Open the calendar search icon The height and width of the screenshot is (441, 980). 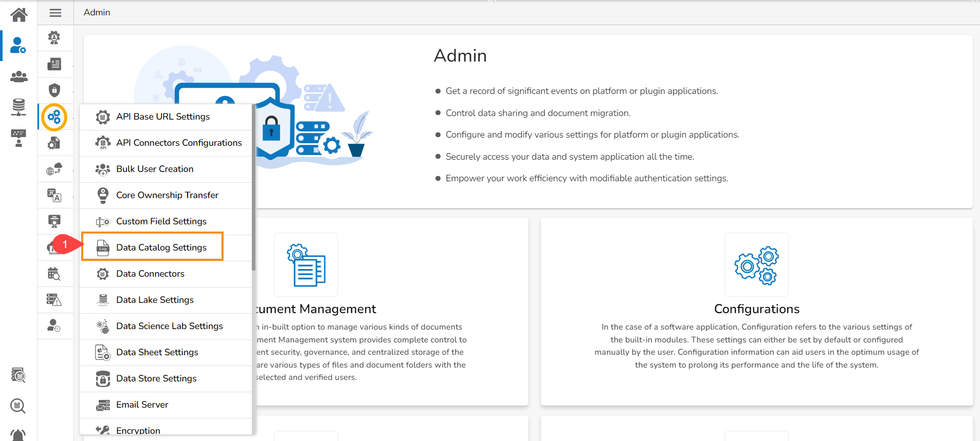click(x=54, y=274)
